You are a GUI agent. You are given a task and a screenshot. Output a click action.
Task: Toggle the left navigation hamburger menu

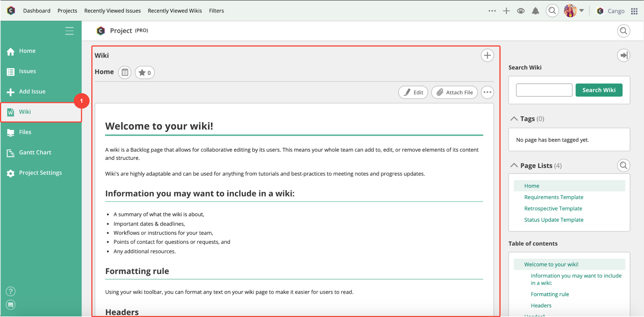[x=69, y=31]
